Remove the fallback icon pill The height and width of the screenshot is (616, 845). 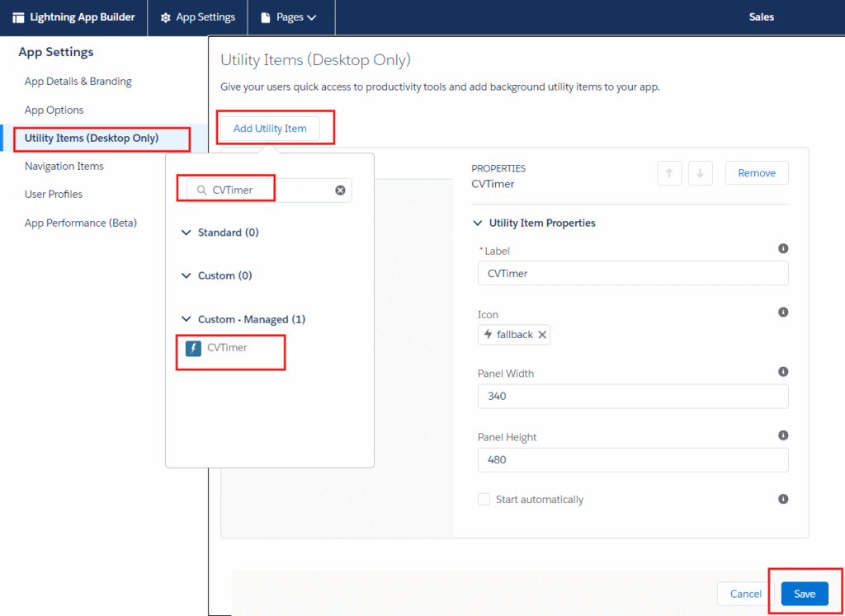coord(542,335)
